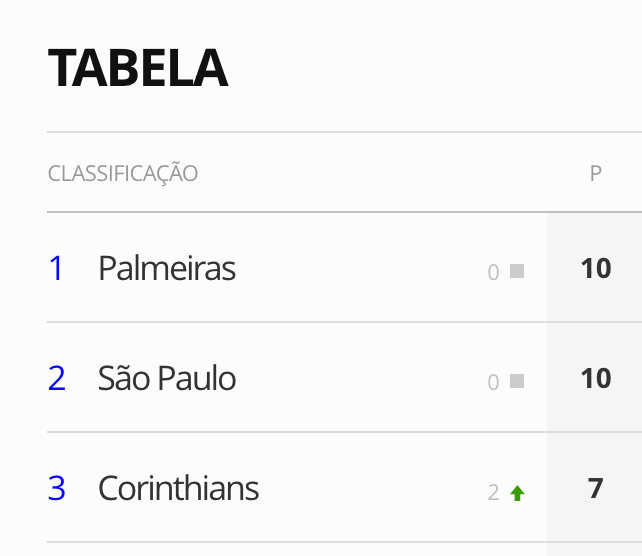The width and height of the screenshot is (642, 556).
Task: Click rank number 2 beside São Paulo
Action: (57, 379)
